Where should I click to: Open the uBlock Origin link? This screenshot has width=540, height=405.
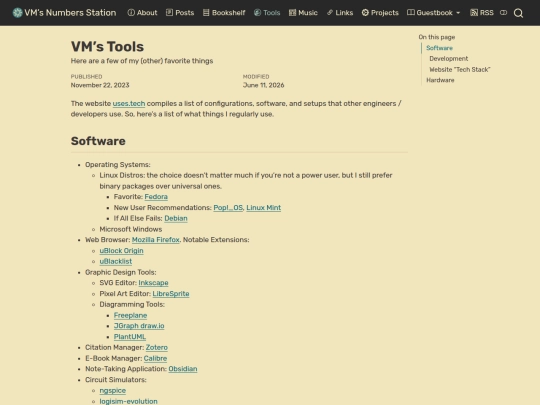click(122, 251)
